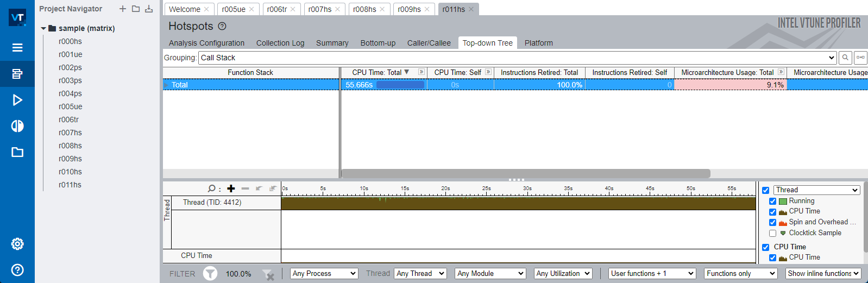Open Configure Analysis play icon
Image resolution: width=868 pixels, height=283 pixels.
17,100
